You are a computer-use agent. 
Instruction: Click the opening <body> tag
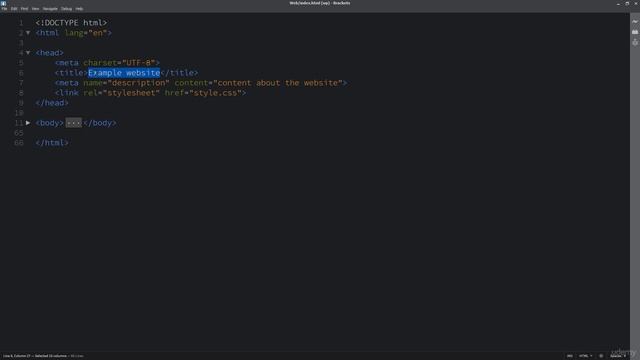(49, 123)
